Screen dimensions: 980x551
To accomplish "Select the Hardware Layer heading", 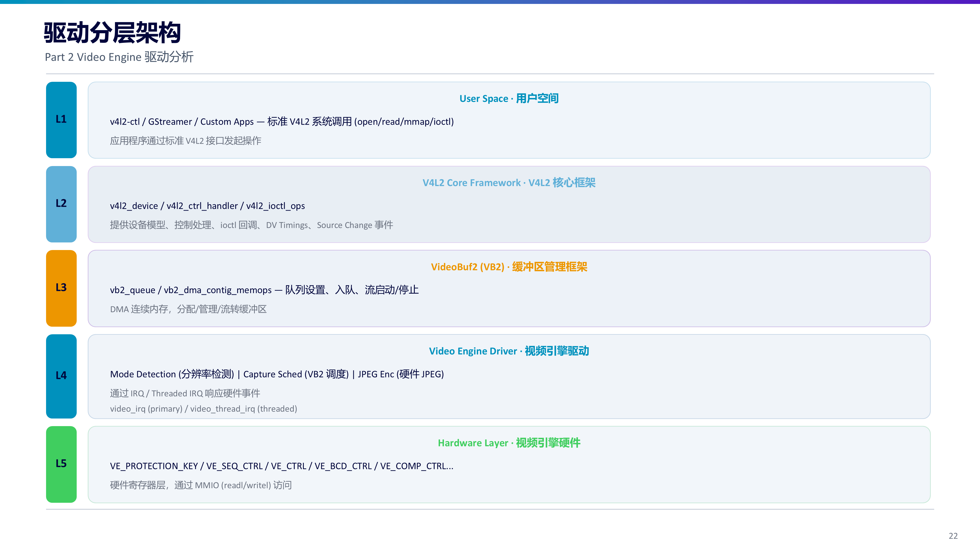I will click(x=509, y=443).
